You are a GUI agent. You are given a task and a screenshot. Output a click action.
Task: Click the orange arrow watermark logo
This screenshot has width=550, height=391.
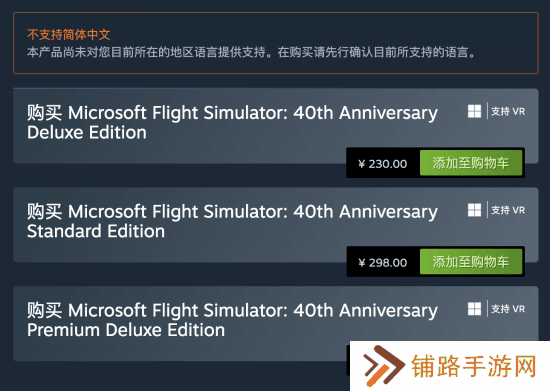tap(383, 366)
